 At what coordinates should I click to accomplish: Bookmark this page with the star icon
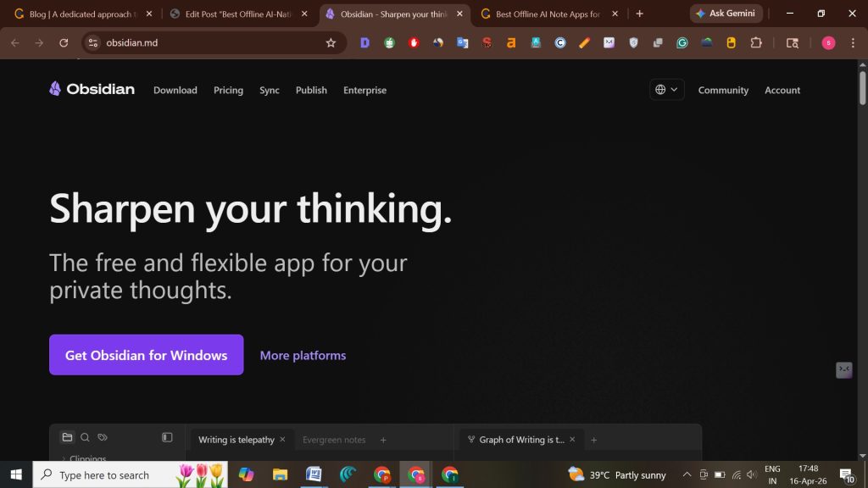(331, 43)
